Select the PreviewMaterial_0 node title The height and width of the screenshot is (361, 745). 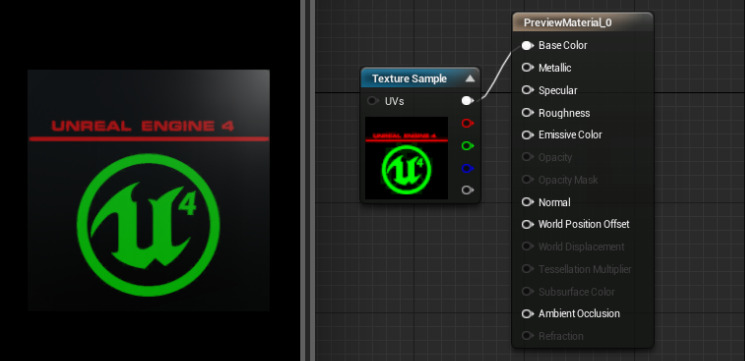[x=567, y=23]
